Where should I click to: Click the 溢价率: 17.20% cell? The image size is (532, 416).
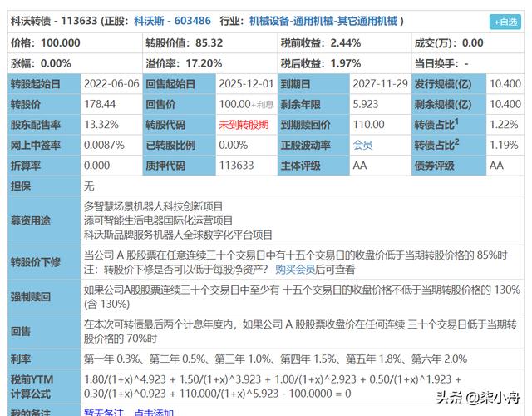[210, 63]
